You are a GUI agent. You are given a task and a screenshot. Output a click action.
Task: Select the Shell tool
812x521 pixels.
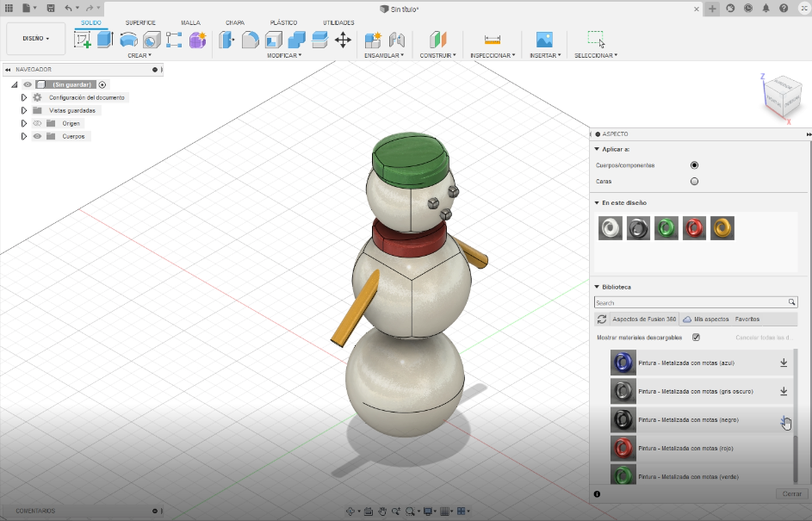274,40
